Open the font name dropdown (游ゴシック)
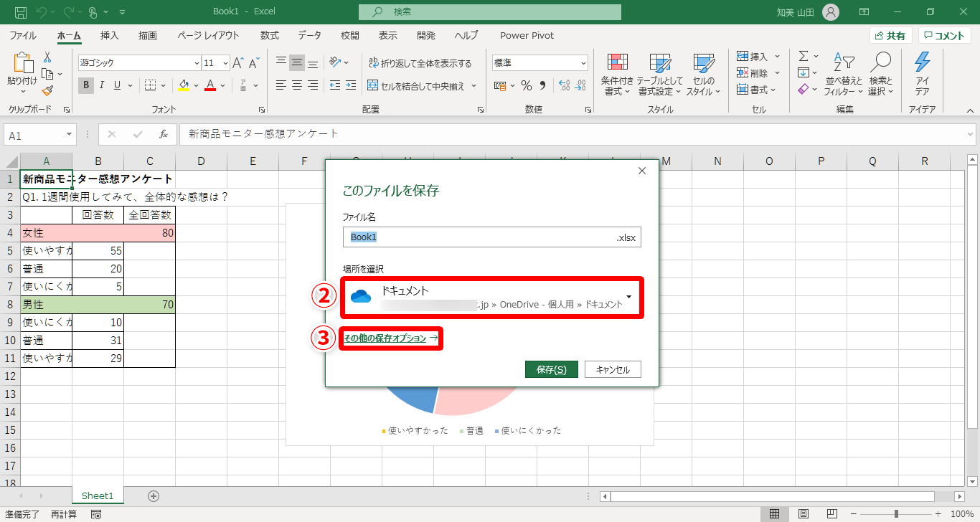The height and width of the screenshot is (522, 980). (x=197, y=62)
